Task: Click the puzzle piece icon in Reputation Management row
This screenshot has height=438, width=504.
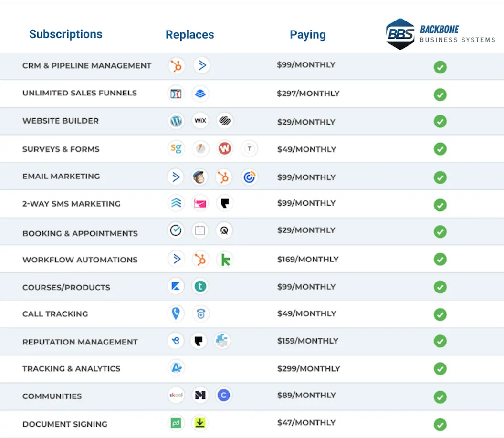Action: 222,341
